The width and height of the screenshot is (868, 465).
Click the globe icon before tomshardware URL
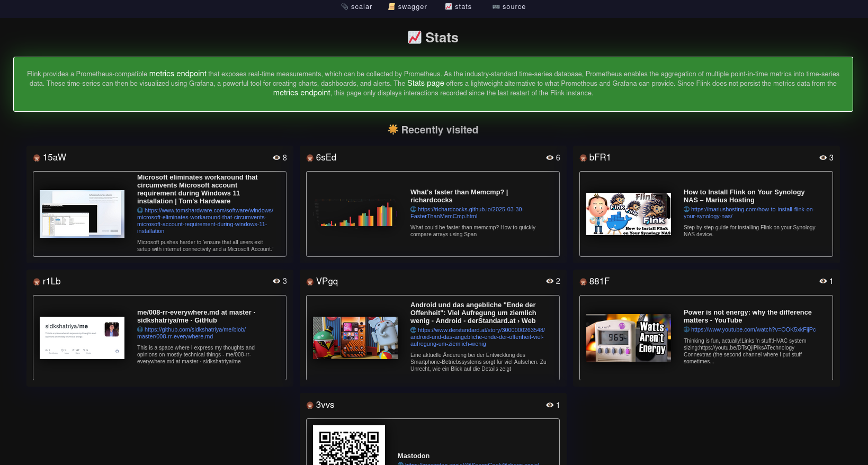140,210
